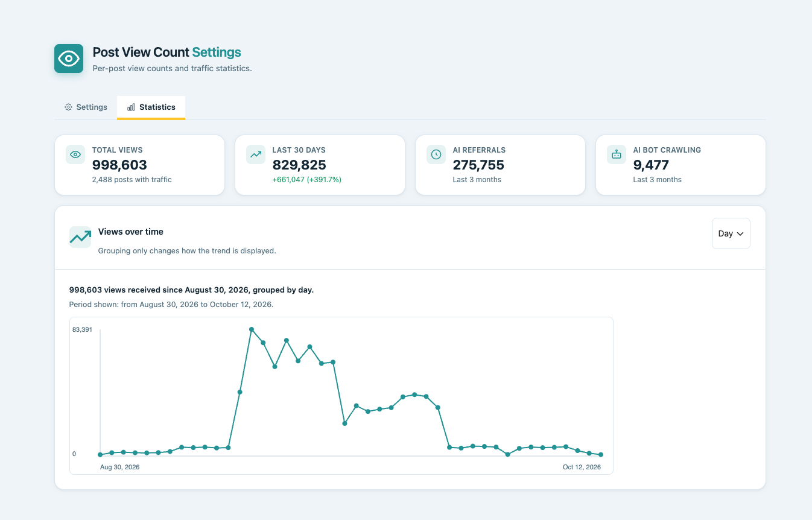This screenshot has height=520, width=812.
Task: Click the "LAST 30 DAYS" card label
Action: [x=299, y=150]
